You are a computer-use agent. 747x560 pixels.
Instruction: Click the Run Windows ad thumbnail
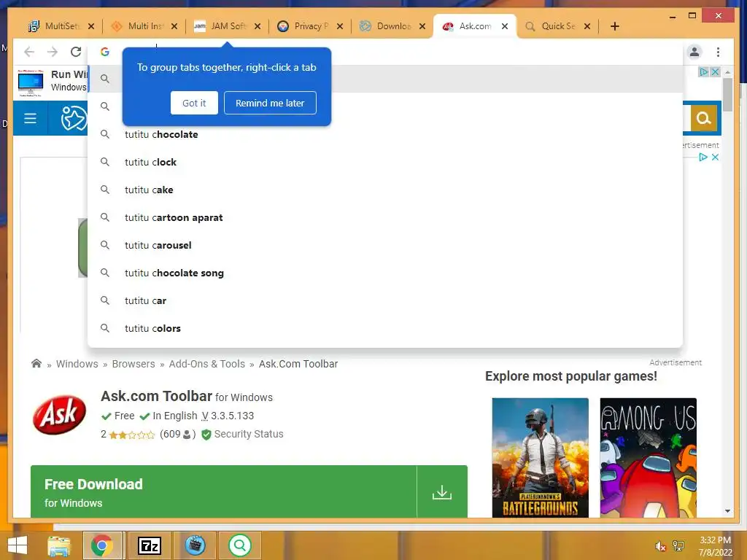click(30, 82)
